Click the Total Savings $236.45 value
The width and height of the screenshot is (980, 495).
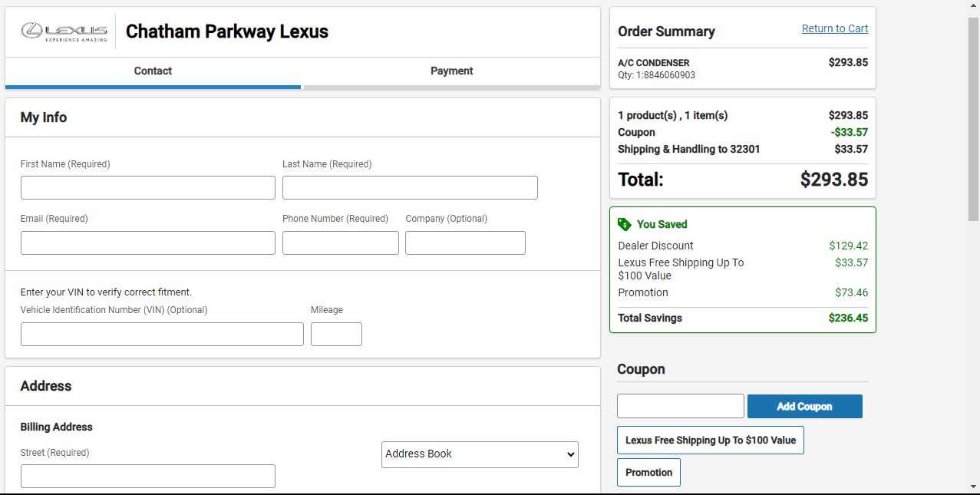pos(848,318)
